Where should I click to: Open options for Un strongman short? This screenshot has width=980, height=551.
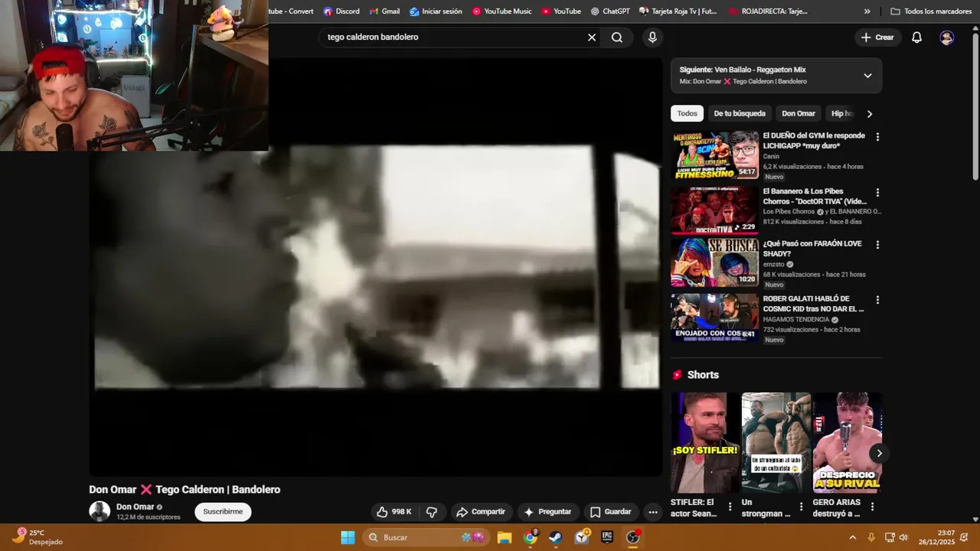coord(801,507)
